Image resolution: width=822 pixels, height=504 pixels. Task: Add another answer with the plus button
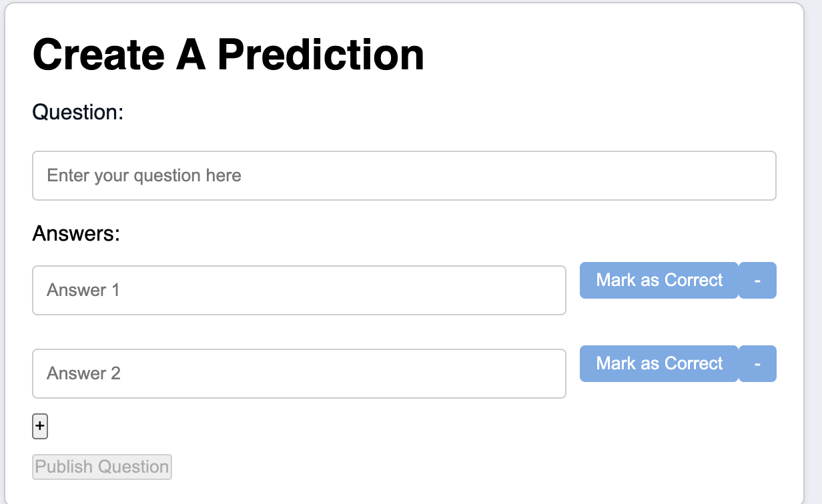(40, 427)
